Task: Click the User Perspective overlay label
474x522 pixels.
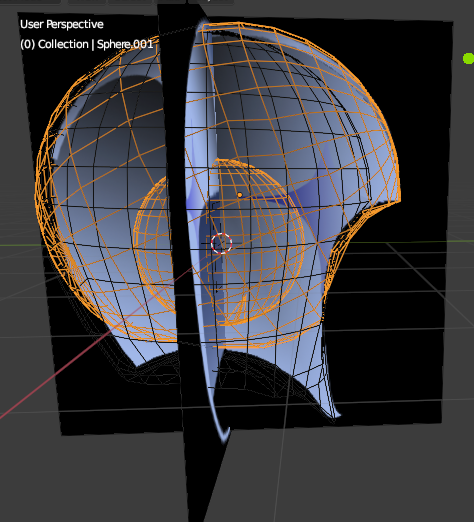Action: (62, 24)
